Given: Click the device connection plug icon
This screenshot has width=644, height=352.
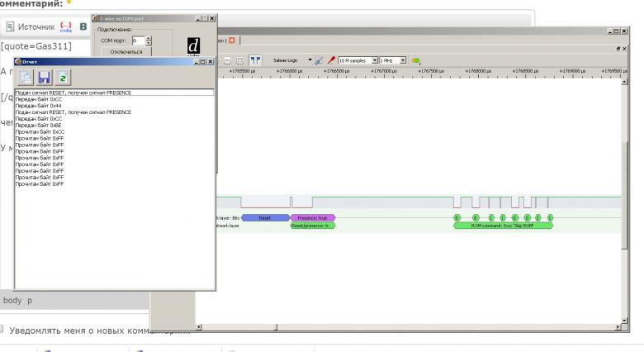Looking at the screenshot, I should click(318, 60).
